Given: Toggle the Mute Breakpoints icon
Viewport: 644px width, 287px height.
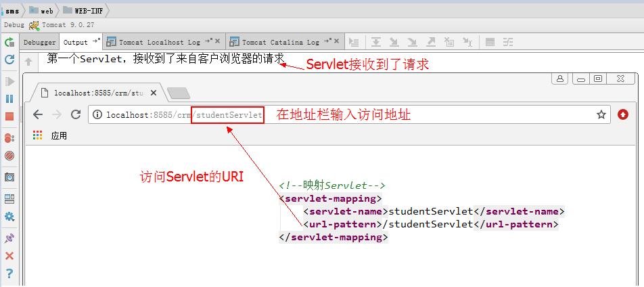Looking at the screenshot, I should point(9,156).
